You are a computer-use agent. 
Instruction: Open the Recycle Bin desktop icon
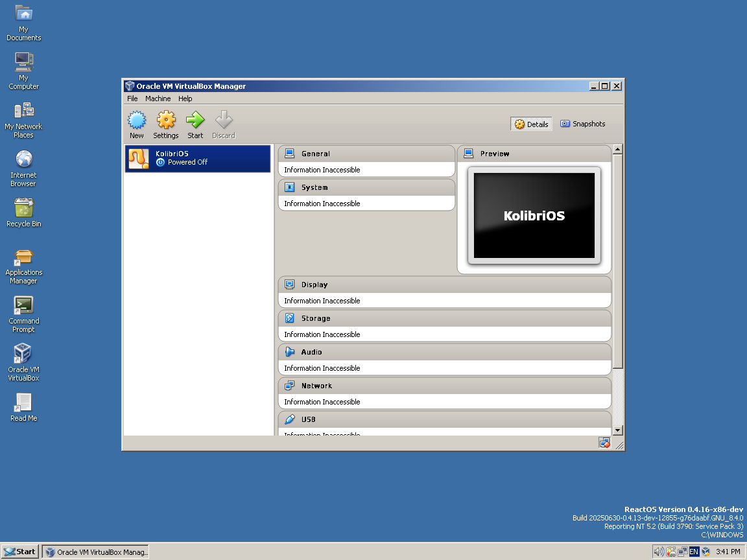tap(23, 213)
